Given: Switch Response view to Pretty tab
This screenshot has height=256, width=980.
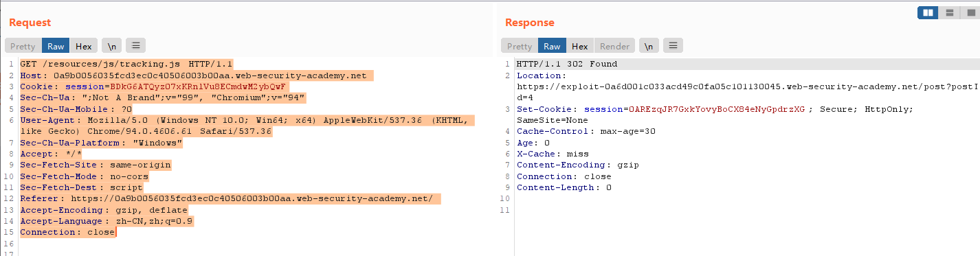Looking at the screenshot, I should 520,46.
